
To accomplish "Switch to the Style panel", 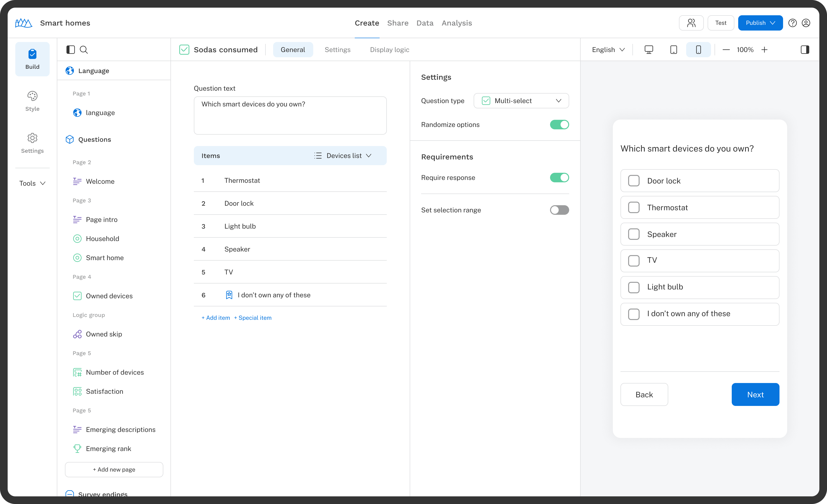I will [x=32, y=101].
